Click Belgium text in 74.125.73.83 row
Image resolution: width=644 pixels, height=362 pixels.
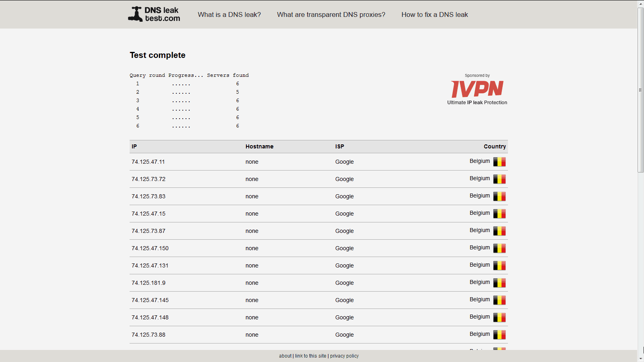pyautogui.click(x=480, y=195)
